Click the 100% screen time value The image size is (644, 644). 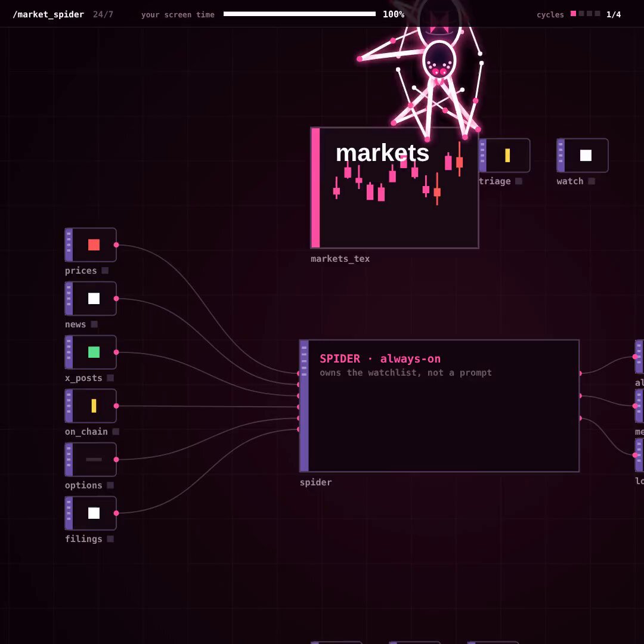(x=394, y=14)
